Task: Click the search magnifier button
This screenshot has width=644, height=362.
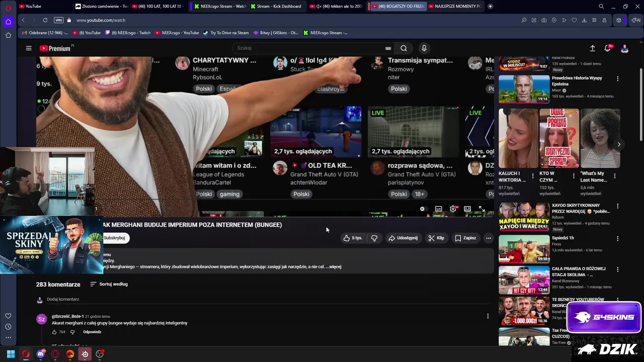Action: click(404, 48)
